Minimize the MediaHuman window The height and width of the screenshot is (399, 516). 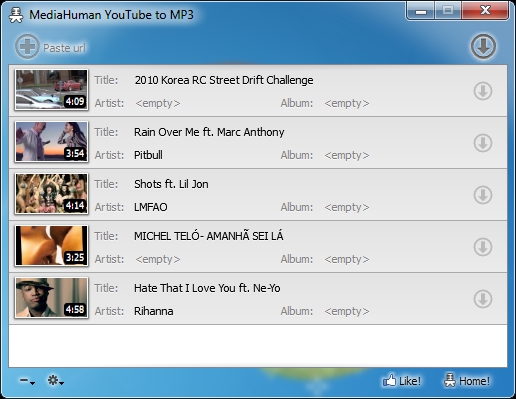[x=421, y=11]
